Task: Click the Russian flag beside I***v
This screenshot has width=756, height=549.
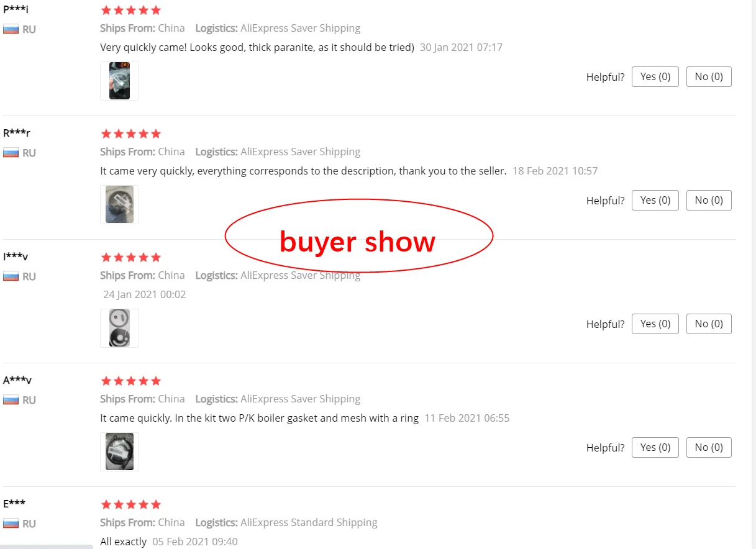Action: 11,276
